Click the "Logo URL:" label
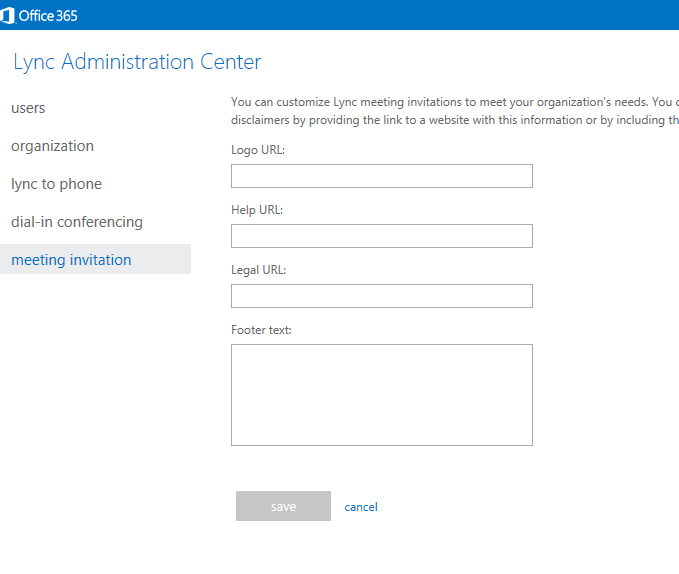679x574 pixels. point(259,150)
